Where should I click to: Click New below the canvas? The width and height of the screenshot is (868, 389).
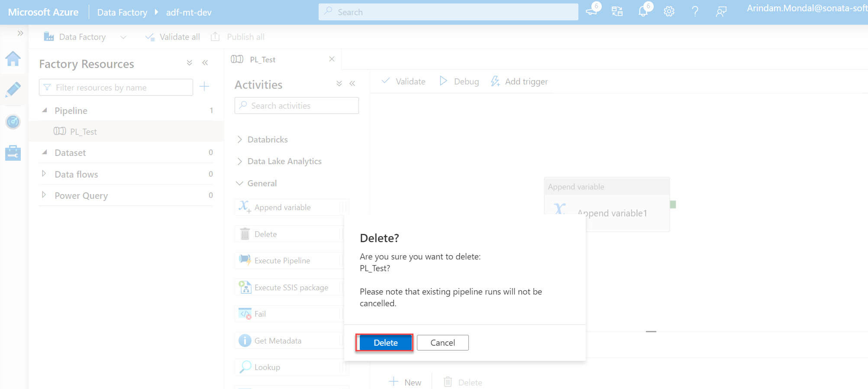pos(405,382)
